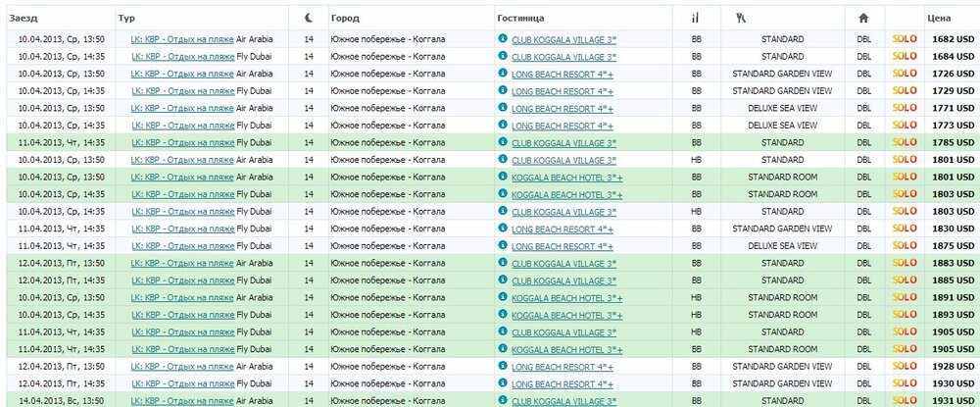Open info icon for the 1773 USD row
The image size is (980, 407).
[502, 125]
